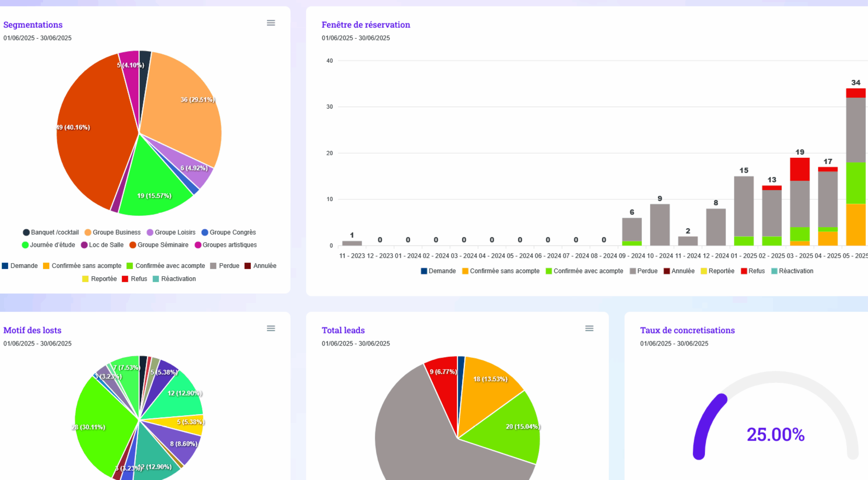Click the stacked bar totaling 19
This screenshot has width=868, height=480.
(x=800, y=201)
